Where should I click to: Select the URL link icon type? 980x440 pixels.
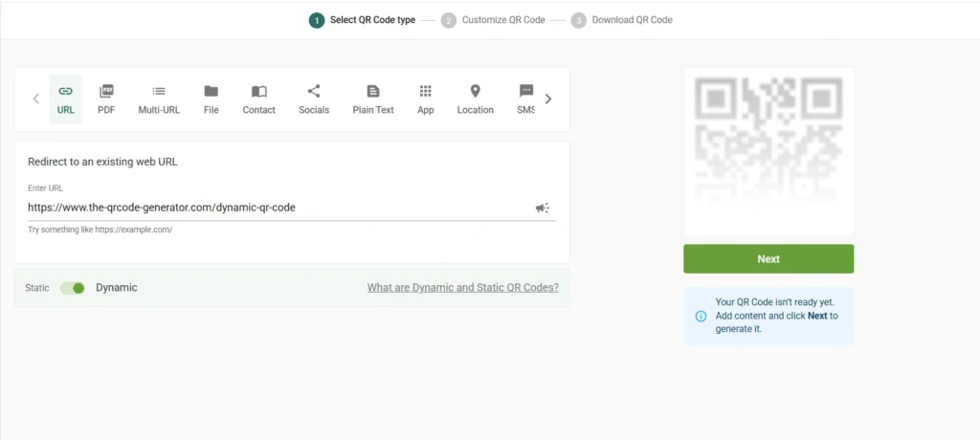[x=66, y=99]
